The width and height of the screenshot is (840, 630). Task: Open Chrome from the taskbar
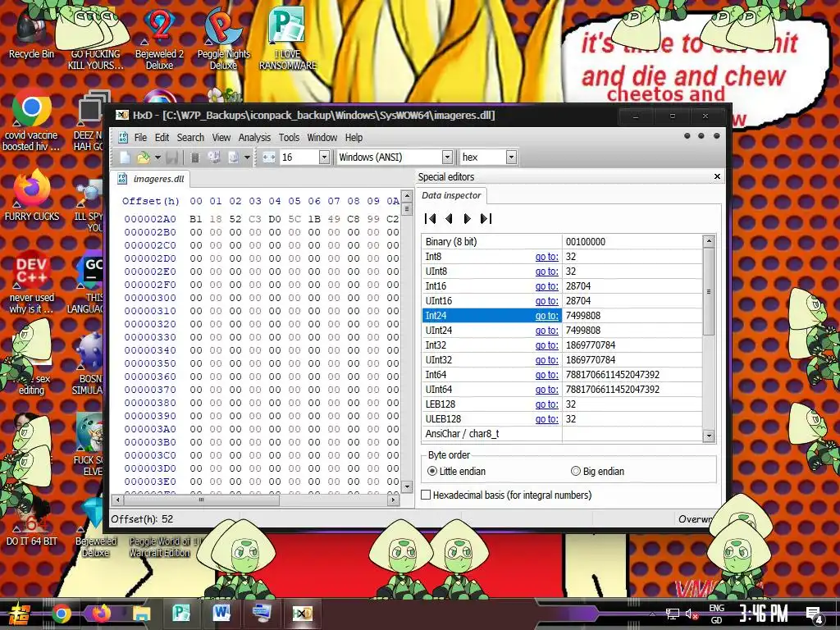click(x=62, y=614)
